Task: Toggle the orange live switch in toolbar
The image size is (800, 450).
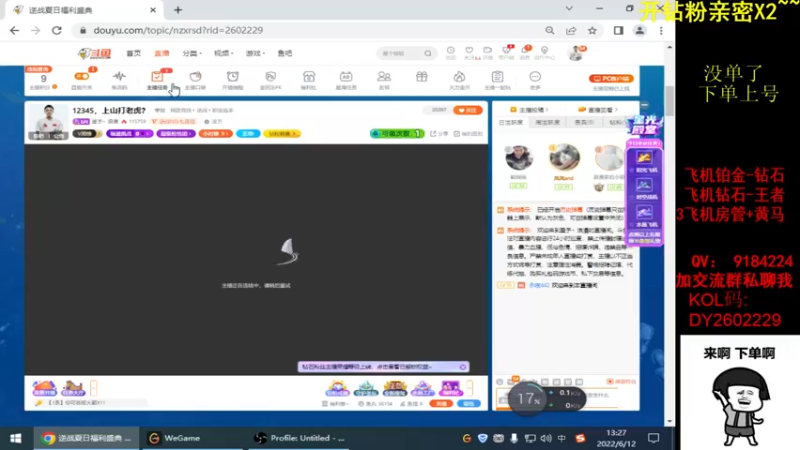Action: click(x=82, y=77)
